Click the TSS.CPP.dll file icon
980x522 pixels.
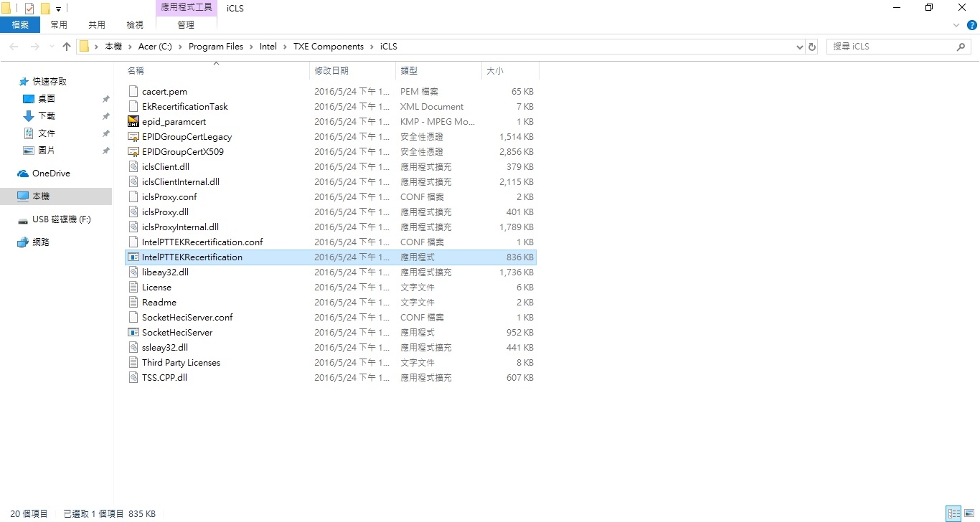pyautogui.click(x=133, y=377)
